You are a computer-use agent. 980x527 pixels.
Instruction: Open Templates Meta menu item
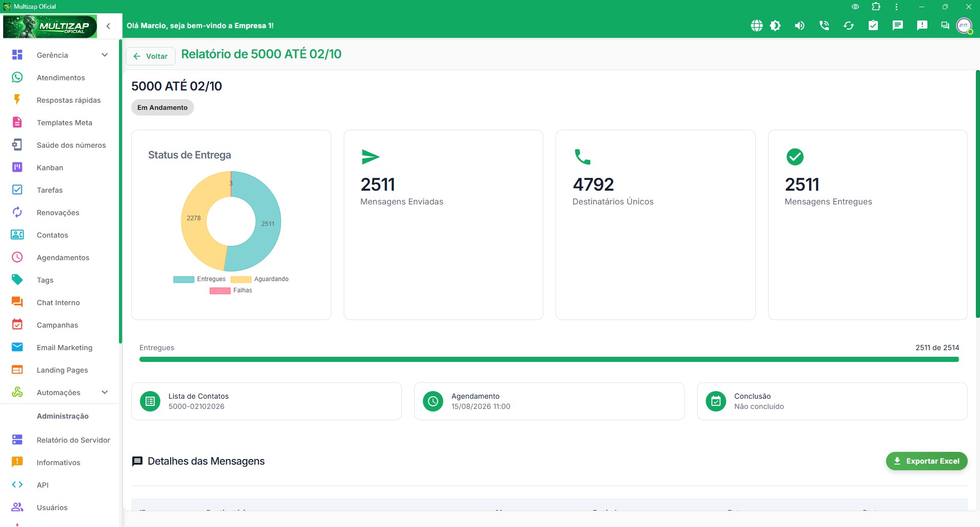(x=59, y=123)
